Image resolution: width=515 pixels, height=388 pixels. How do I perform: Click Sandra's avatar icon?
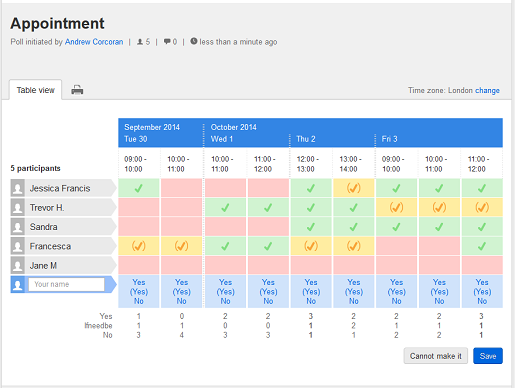pos(17,227)
